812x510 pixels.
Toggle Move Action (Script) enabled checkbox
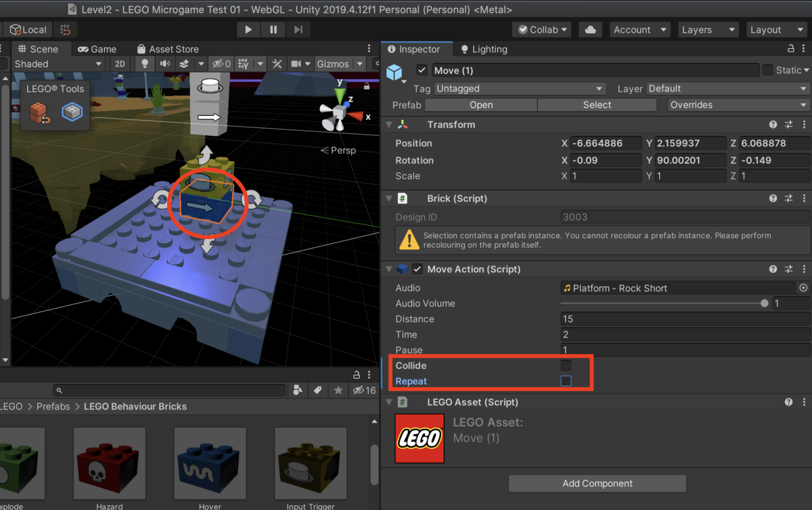click(418, 269)
